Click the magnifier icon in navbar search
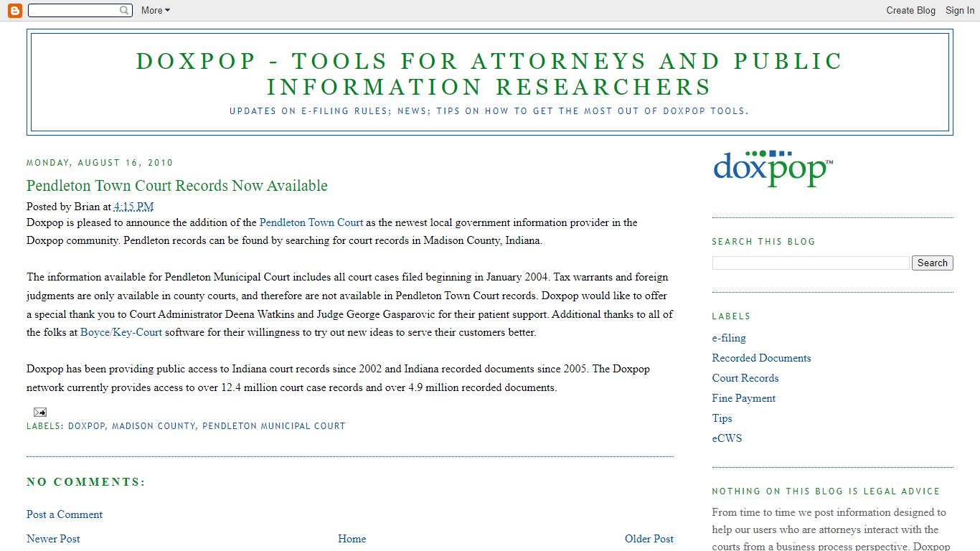This screenshot has height=551, width=980. tap(124, 10)
